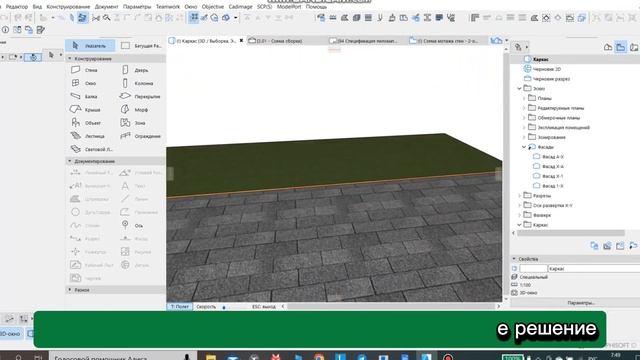This screenshot has width=640, height=360.
Task: Select Оси развертки folder in Navigator
Action: point(553,206)
